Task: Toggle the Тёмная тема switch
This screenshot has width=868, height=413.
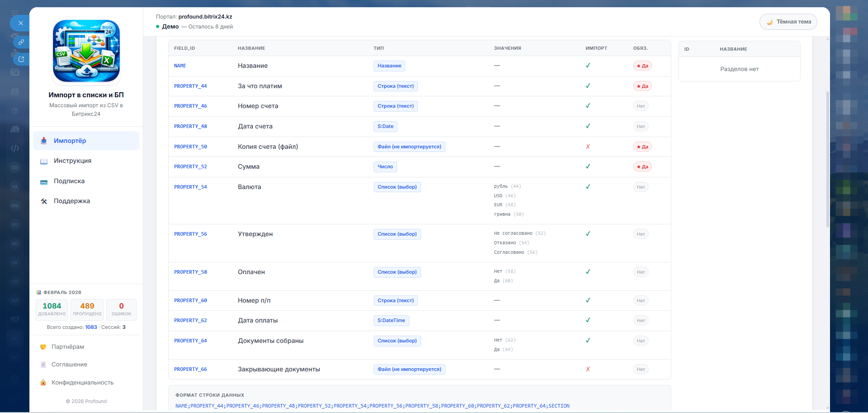Action: click(x=788, y=22)
